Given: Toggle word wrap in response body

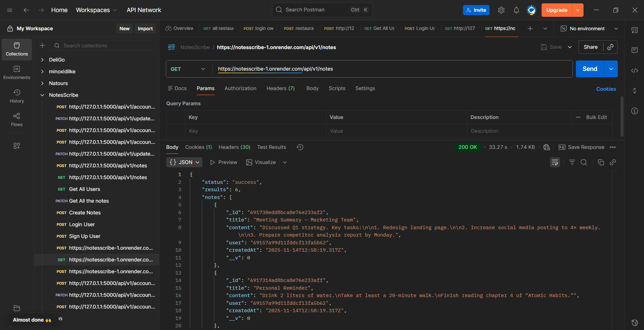Looking at the screenshot, I should tap(555, 162).
